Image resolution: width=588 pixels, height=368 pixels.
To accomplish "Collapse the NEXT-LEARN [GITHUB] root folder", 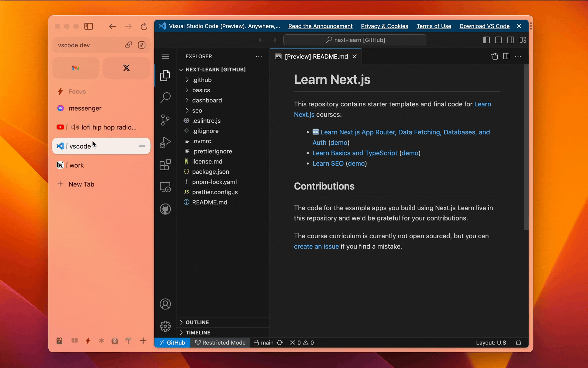I will pos(223,70).
